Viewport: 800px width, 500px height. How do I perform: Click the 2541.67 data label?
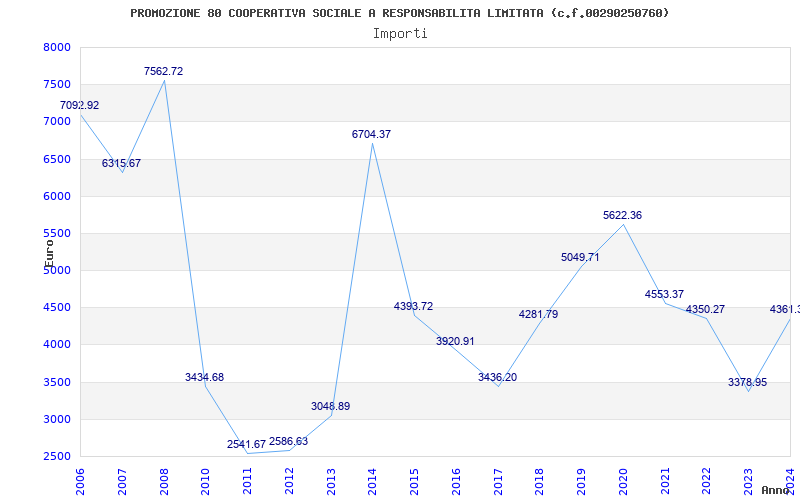tap(246, 444)
